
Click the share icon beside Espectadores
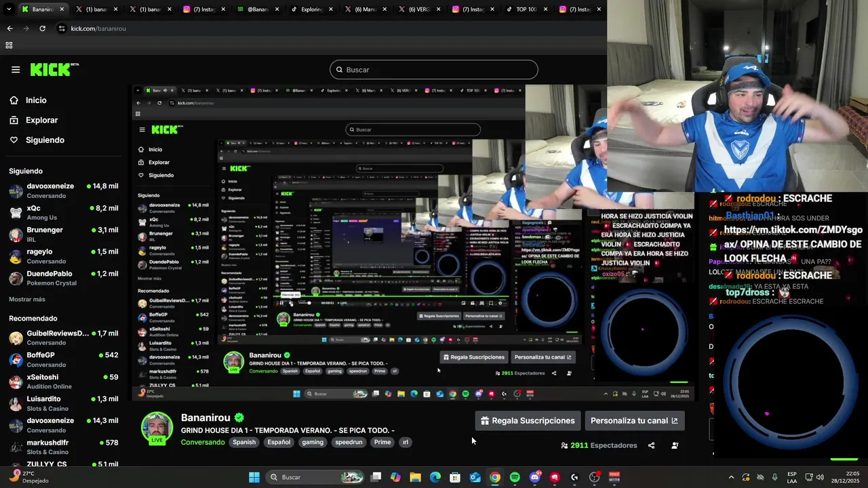(x=651, y=445)
